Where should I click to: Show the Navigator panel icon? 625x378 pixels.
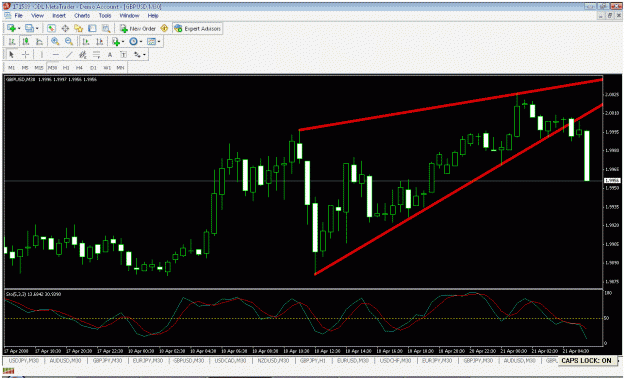[79, 28]
